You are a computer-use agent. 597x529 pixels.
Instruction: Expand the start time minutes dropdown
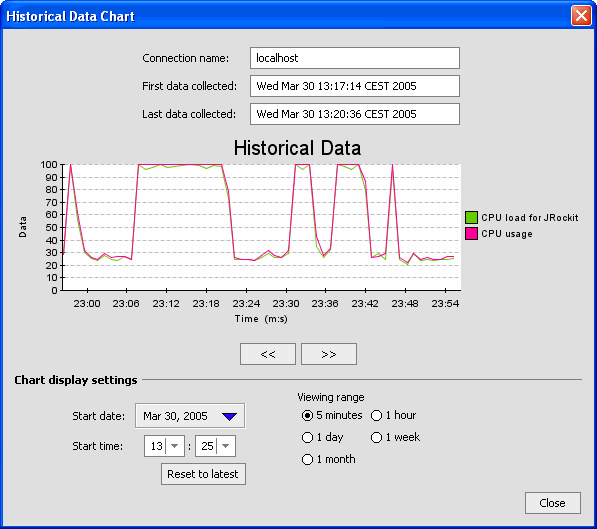click(x=225, y=446)
